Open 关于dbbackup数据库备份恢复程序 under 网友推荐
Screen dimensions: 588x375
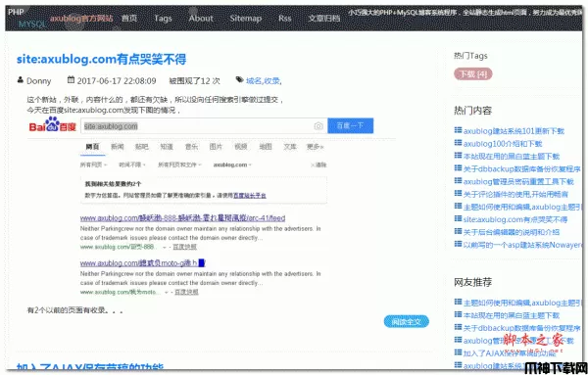pyautogui.click(x=521, y=328)
